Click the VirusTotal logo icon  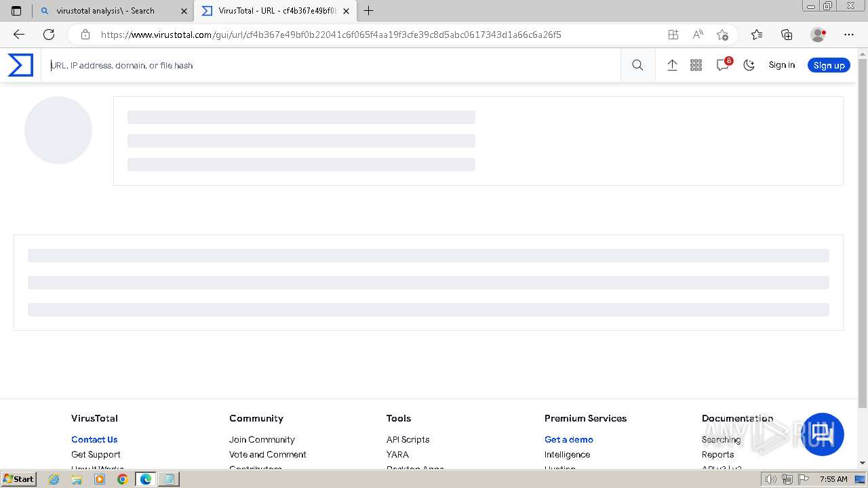pos(20,65)
